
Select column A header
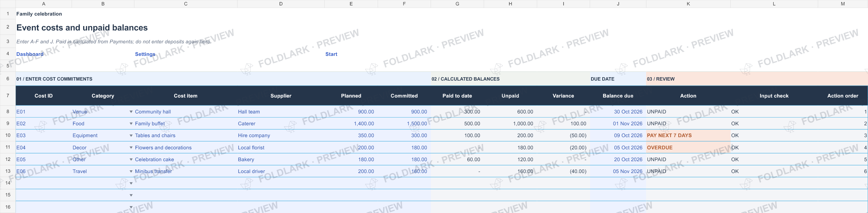pyautogui.click(x=43, y=4)
